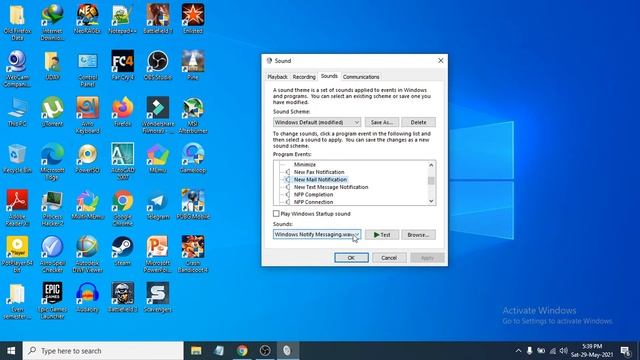This screenshot has height=360, width=640.
Task: Click the Microsoft Edge desktop shortcut
Action: pyautogui.click(x=52, y=161)
